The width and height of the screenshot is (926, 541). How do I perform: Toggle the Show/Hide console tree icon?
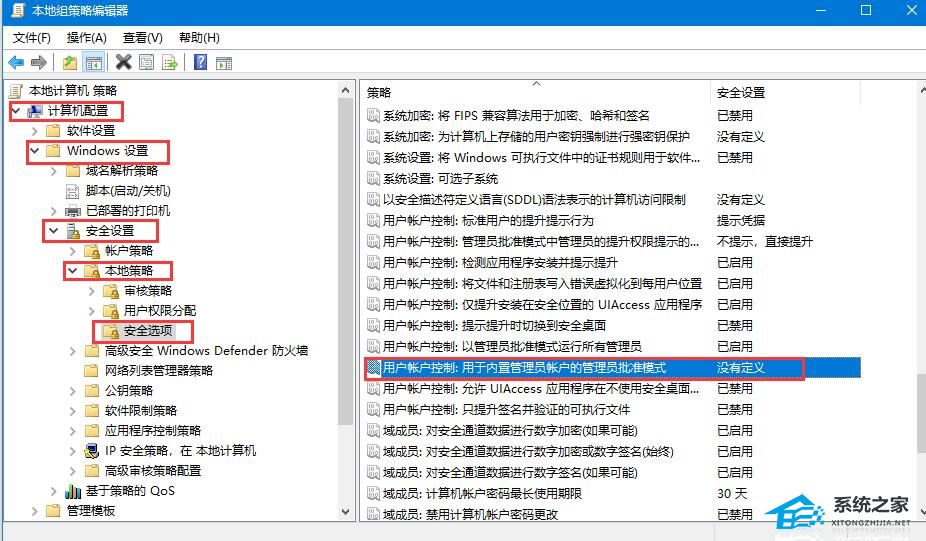[94, 62]
